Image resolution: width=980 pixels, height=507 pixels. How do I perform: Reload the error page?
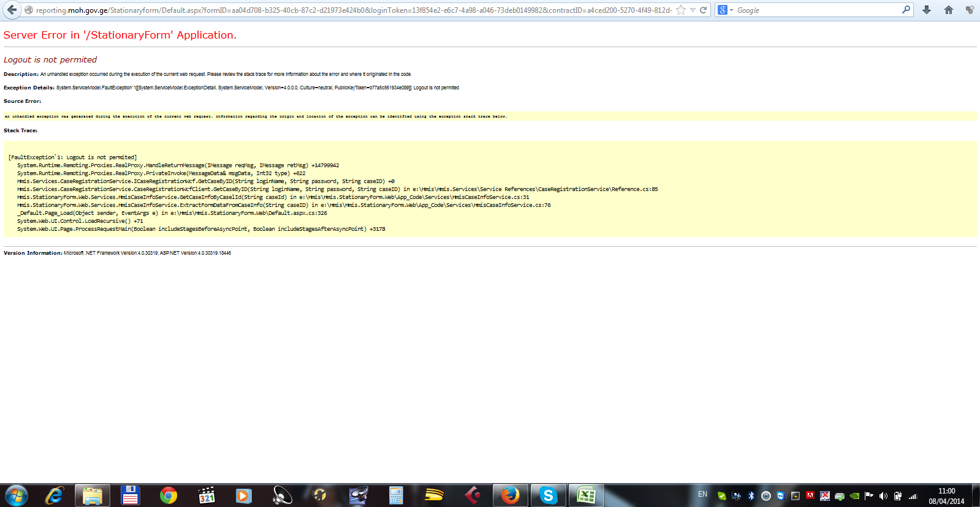[x=704, y=10]
